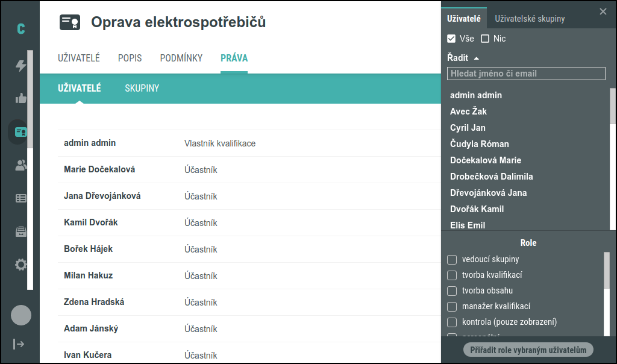Select Dvořák Kamil in the user list

[x=476, y=209]
